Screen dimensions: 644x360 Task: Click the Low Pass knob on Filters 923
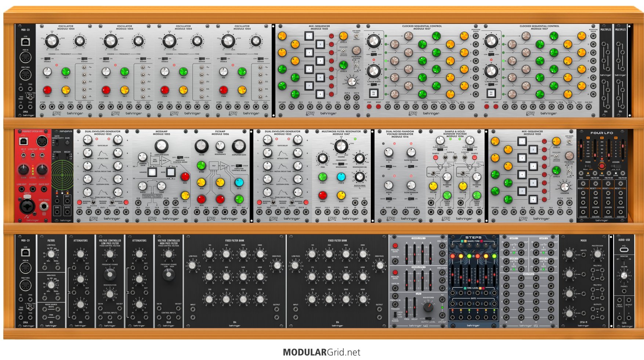click(51, 254)
